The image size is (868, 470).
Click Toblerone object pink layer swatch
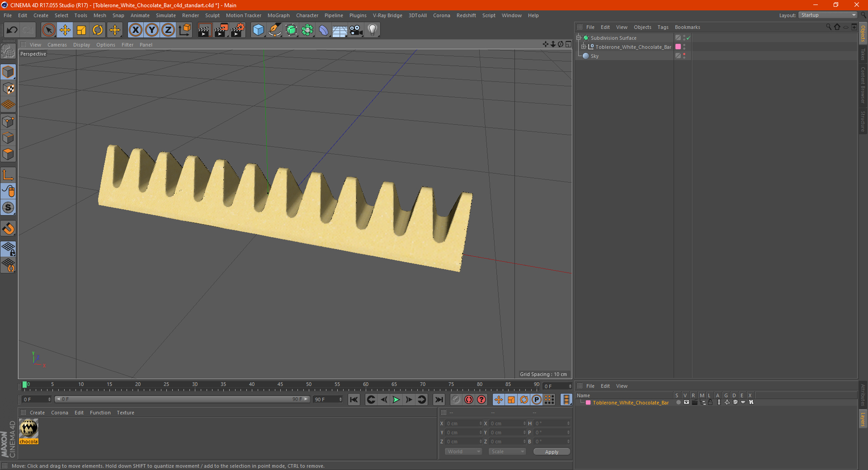(x=678, y=47)
